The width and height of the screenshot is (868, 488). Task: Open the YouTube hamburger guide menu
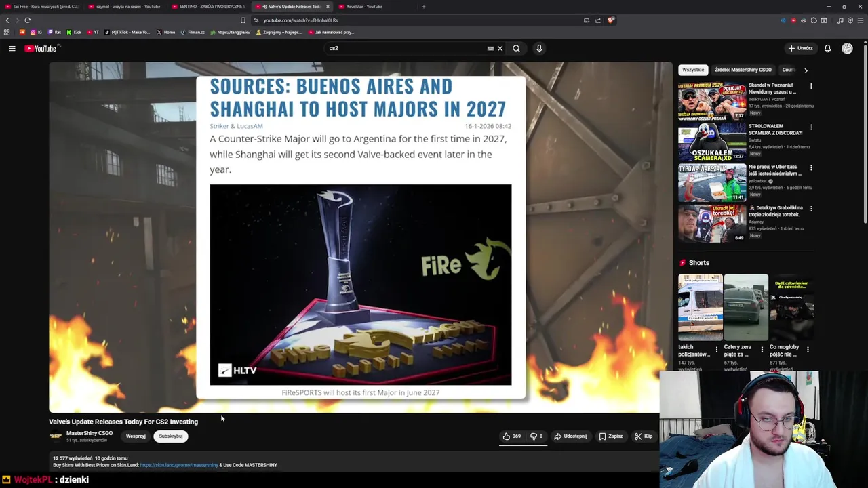pyautogui.click(x=12, y=48)
